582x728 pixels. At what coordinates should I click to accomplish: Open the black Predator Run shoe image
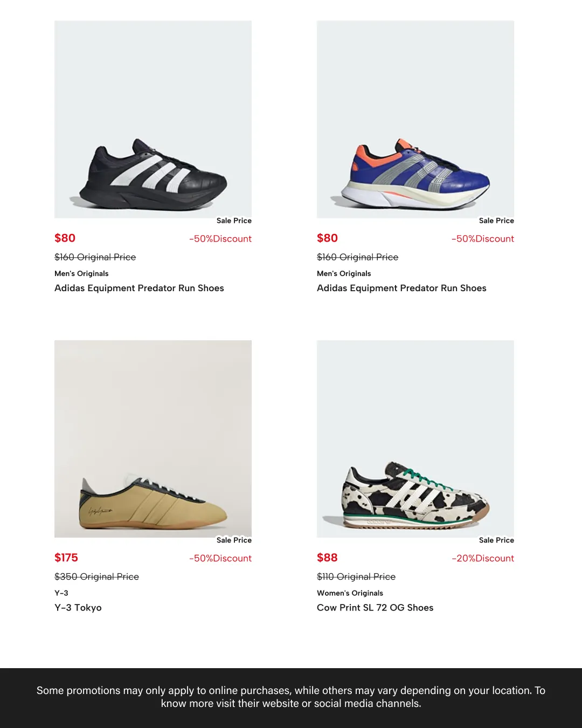pos(153,119)
